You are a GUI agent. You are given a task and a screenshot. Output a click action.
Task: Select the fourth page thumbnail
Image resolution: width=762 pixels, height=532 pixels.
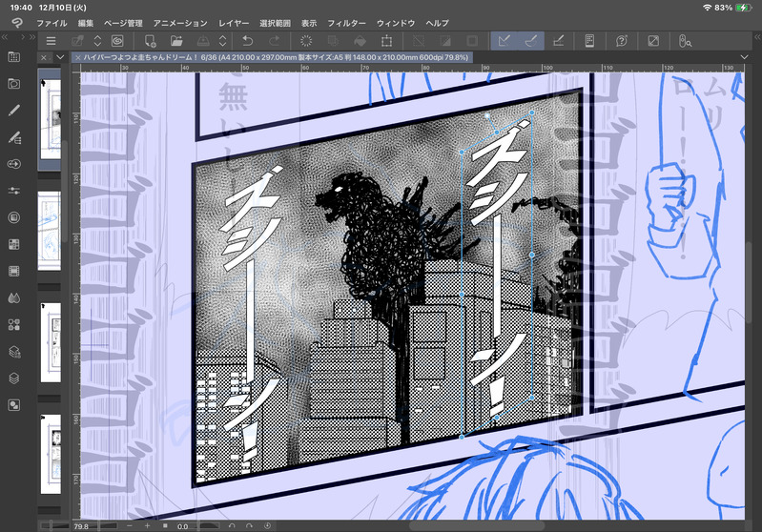point(50,454)
